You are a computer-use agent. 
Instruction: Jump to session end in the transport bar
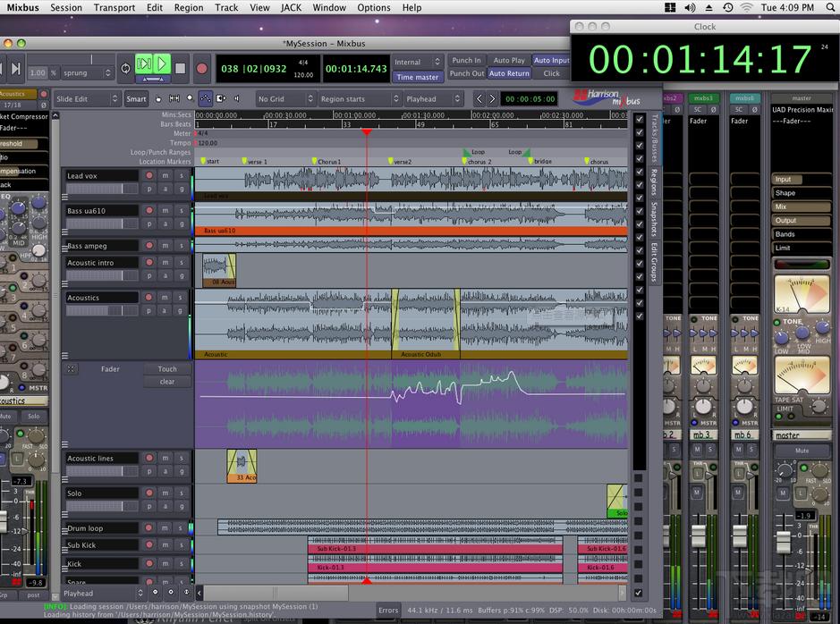coord(16,69)
